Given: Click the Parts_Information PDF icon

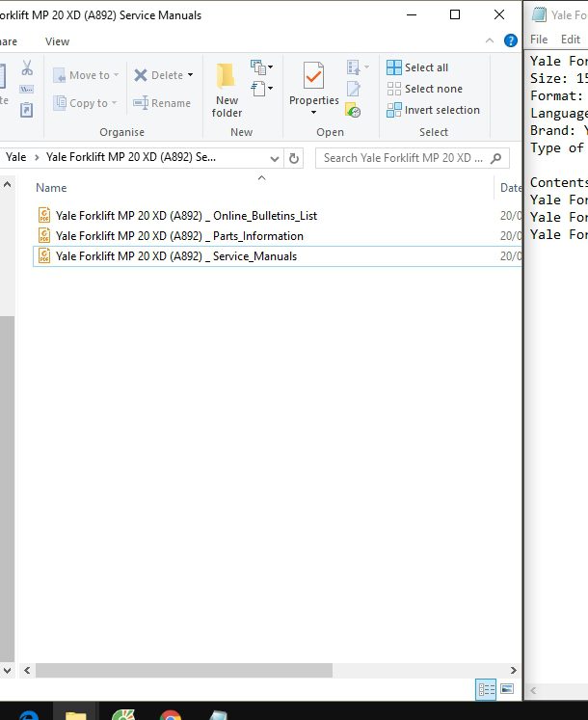Looking at the screenshot, I should tap(44, 235).
